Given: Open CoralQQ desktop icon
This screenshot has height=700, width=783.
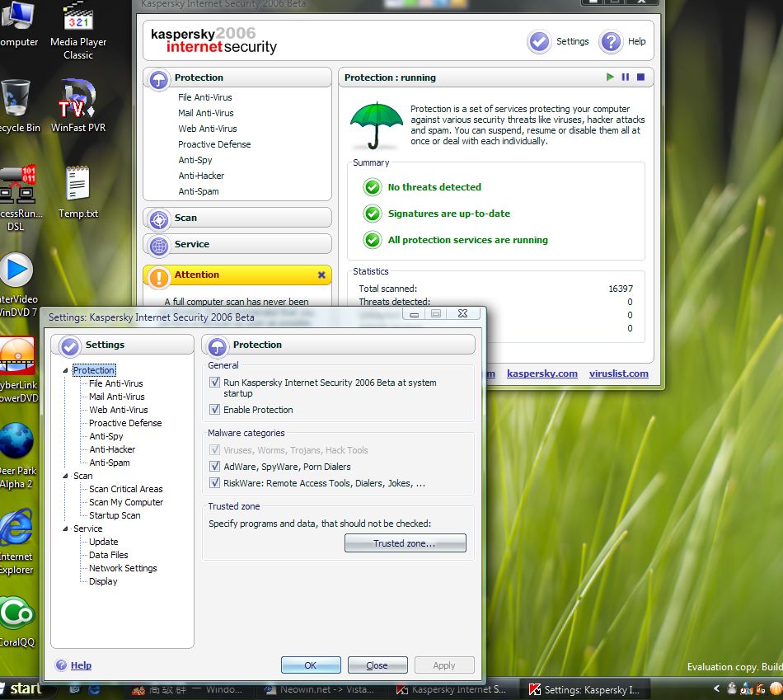Looking at the screenshot, I should tap(17, 622).
